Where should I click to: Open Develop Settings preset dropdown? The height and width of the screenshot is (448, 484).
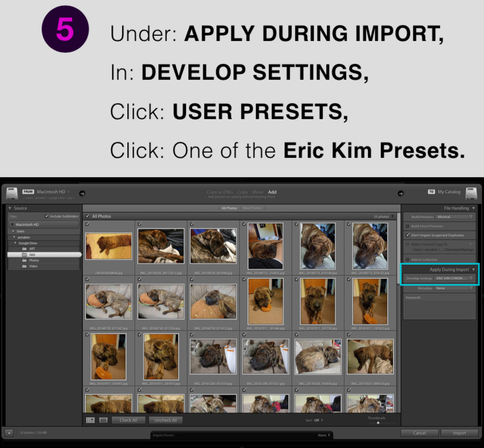point(453,278)
